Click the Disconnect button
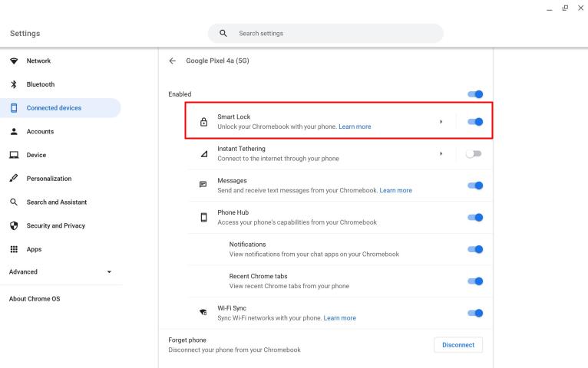 pos(458,345)
